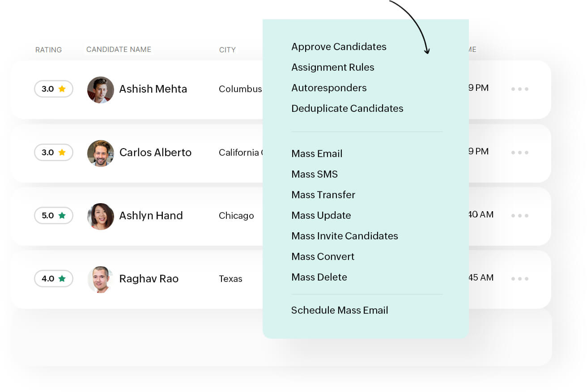This screenshot has width=587, height=392.
Task: Select Mass Transfer menu entry
Action: coord(323,195)
